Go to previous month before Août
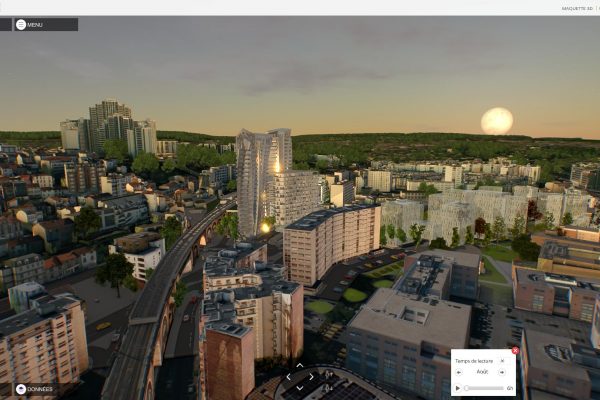 click(x=459, y=372)
